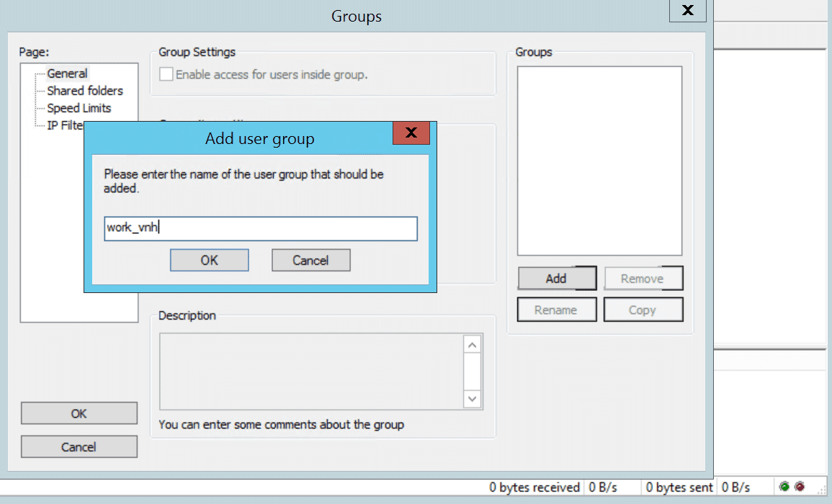Open the IP Filter page

pyautogui.click(x=63, y=125)
